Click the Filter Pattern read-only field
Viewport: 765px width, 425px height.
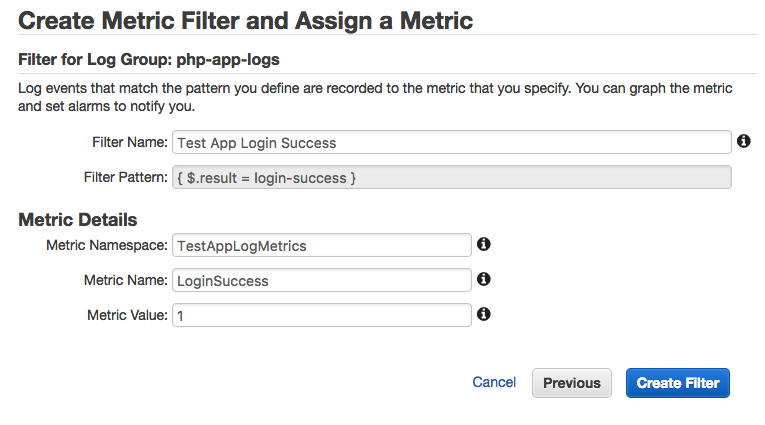[x=451, y=177]
